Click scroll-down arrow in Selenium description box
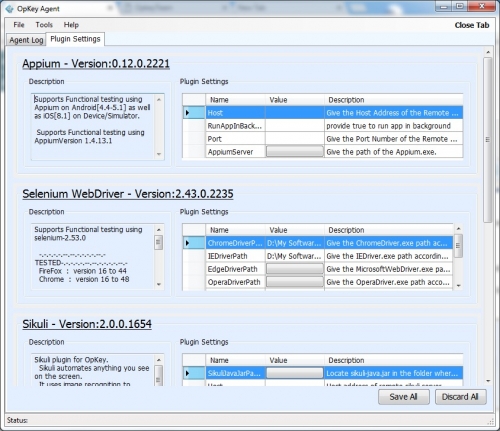 pyautogui.click(x=159, y=284)
